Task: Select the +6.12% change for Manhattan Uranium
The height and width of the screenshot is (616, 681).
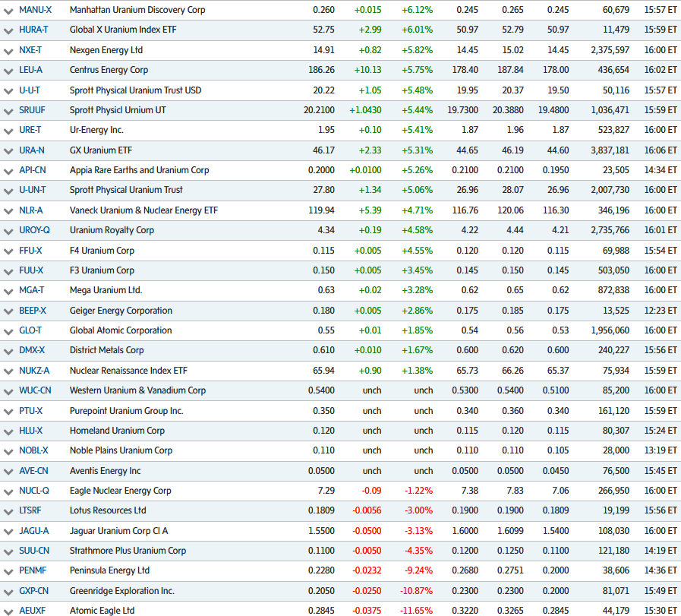Action: (418, 10)
